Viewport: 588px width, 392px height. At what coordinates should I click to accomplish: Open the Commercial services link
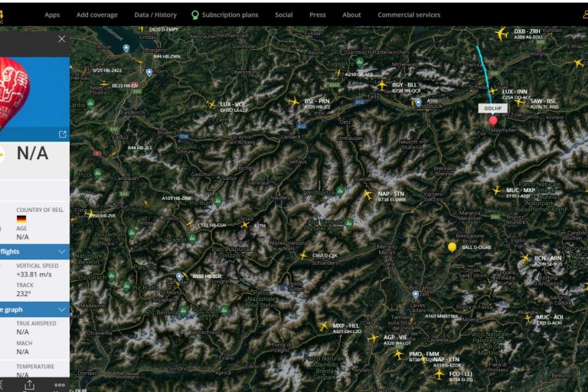pyautogui.click(x=409, y=15)
